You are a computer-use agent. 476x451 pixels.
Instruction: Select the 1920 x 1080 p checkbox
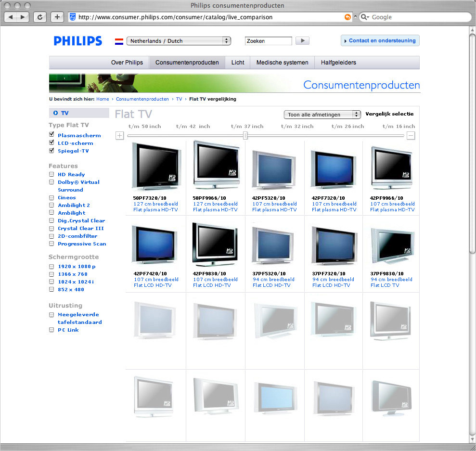tap(51, 267)
